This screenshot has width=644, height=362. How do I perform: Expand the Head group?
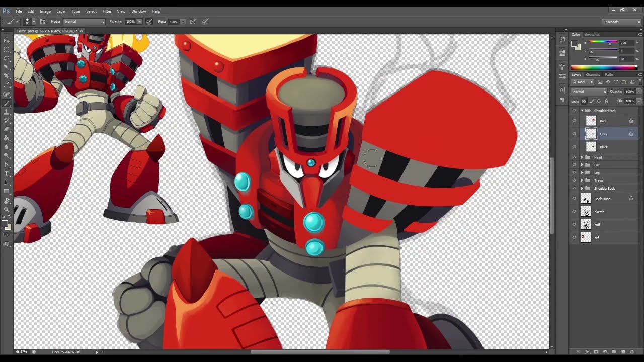582,157
